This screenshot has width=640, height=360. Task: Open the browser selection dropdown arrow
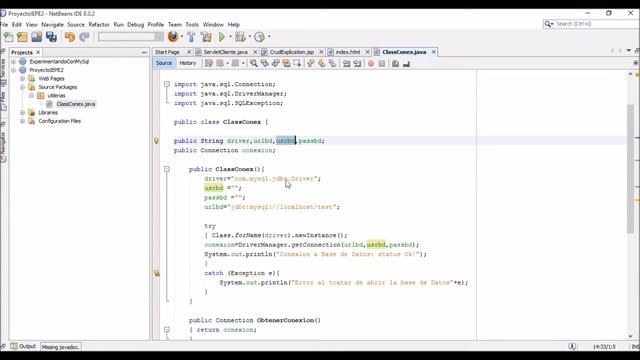[x=182, y=37]
